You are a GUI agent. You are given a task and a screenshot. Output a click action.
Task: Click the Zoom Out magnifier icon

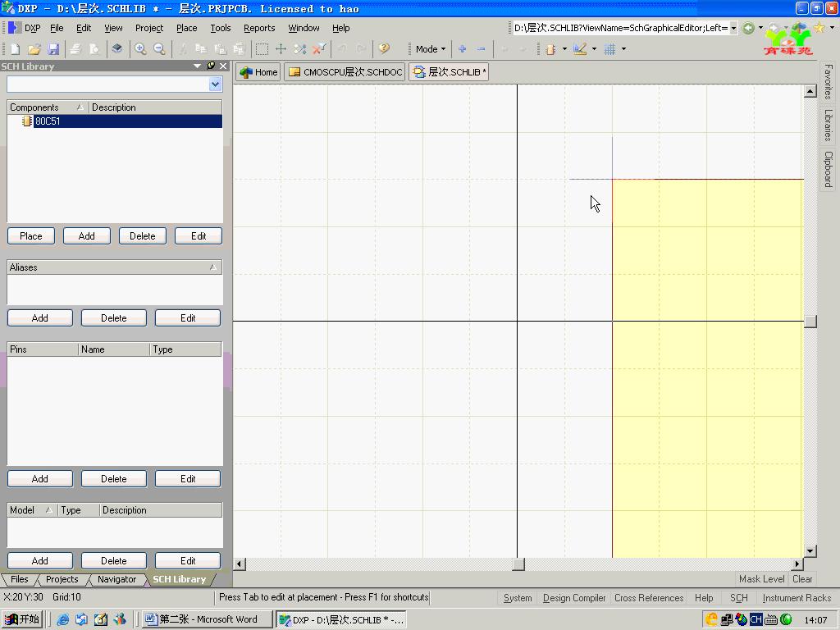[x=159, y=49]
